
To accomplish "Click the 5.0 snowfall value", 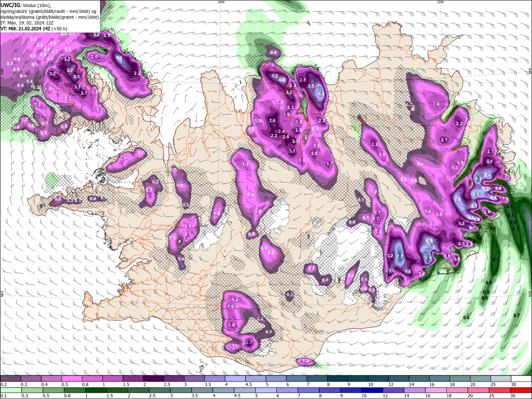I will (x=458, y=199).
